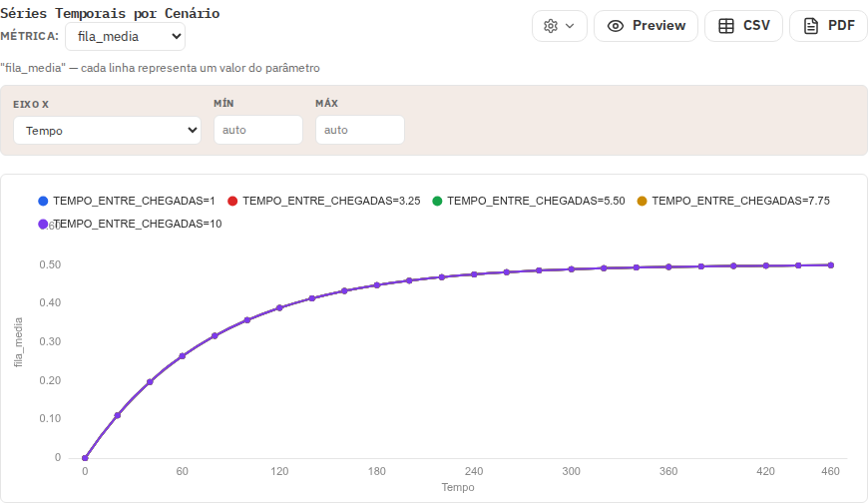
Task: Click the x-axis tick label 240
Action: pyautogui.click(x=474, y=471)
